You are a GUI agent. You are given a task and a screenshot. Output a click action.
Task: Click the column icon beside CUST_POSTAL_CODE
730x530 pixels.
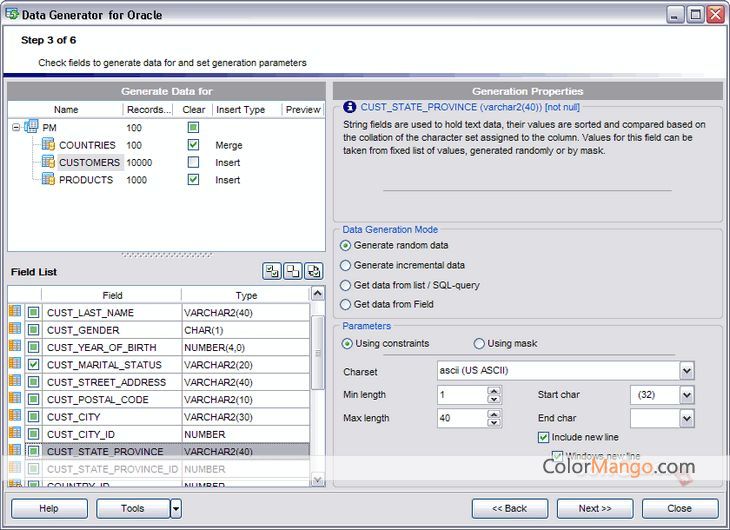(15, 398)
